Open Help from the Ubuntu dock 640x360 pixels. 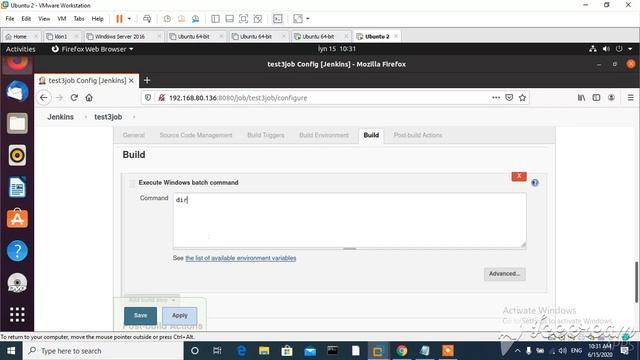pyautogui.click(x=17, y=251)
